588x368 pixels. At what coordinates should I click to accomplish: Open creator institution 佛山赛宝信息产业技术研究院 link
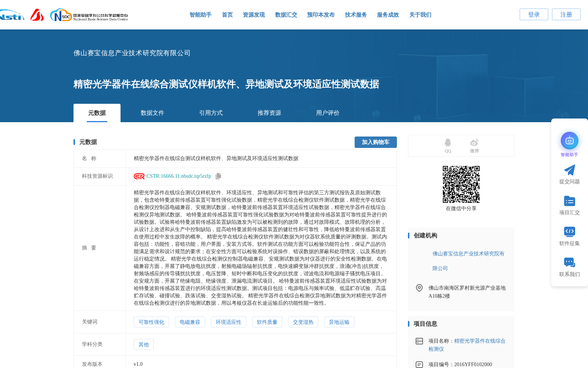(x=469, y=261)
